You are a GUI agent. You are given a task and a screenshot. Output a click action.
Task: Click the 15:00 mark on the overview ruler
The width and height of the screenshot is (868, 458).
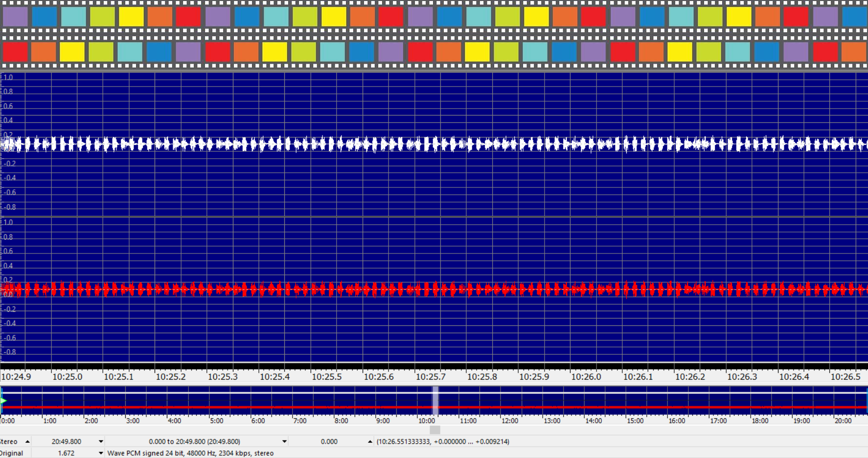coord(635,421)
